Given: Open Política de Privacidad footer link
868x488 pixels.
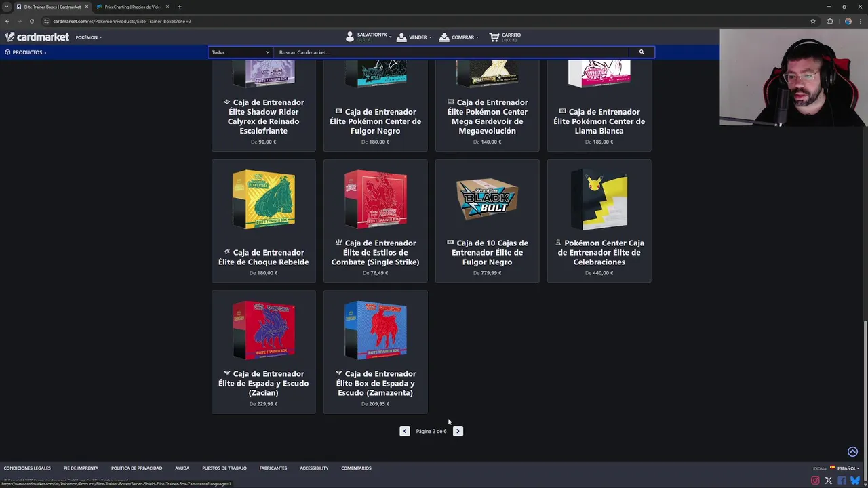Looking at the screenshot, I should click(x=136, y=468).
